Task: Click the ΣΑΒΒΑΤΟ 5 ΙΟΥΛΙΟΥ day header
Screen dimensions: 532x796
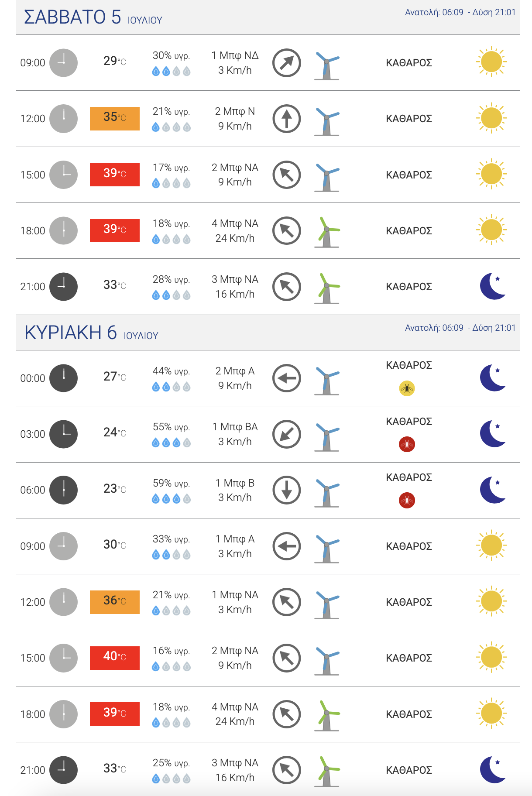Action: [x=93, y=17]
